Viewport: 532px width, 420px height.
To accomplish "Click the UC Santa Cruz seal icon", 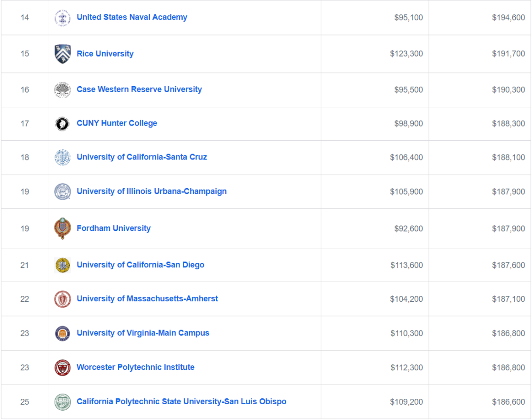I will point(63,158).
